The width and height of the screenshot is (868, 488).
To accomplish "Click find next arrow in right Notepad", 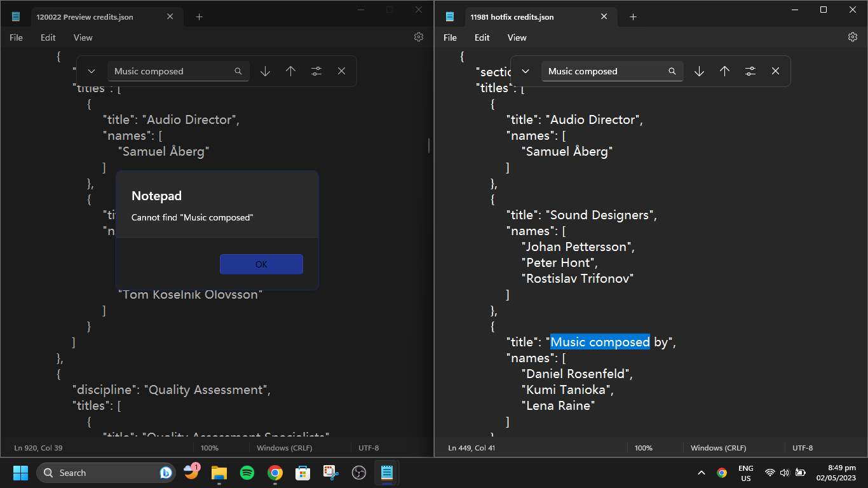I will pyautogui.click(x=699, y=71).
